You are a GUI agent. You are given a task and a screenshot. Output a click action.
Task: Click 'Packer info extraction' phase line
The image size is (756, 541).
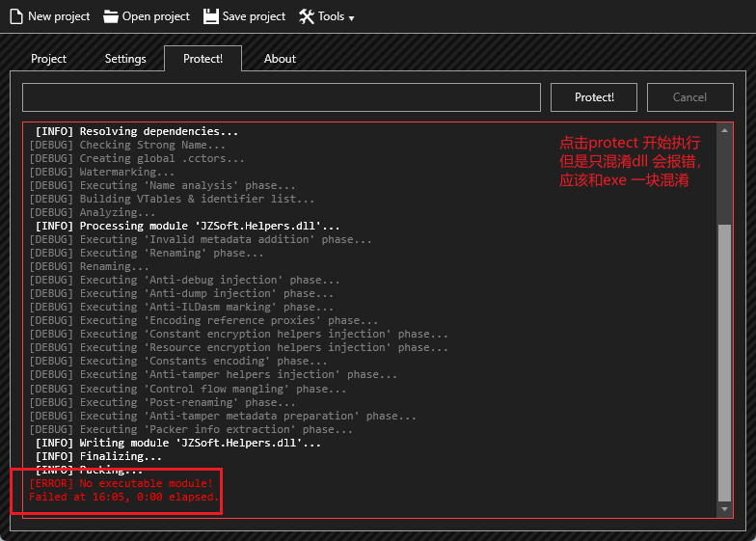coord(191,429)
